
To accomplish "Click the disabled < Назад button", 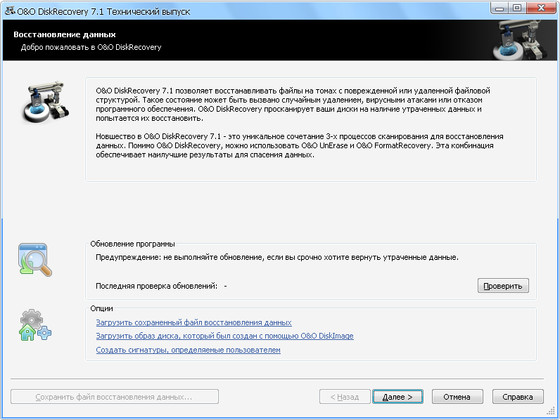I will 345,397.
